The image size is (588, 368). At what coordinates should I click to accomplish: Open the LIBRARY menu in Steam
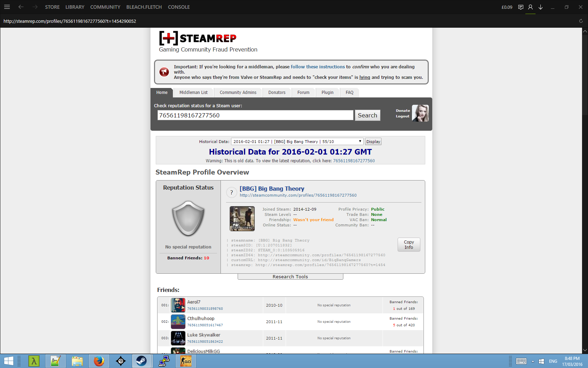[75, 7]
